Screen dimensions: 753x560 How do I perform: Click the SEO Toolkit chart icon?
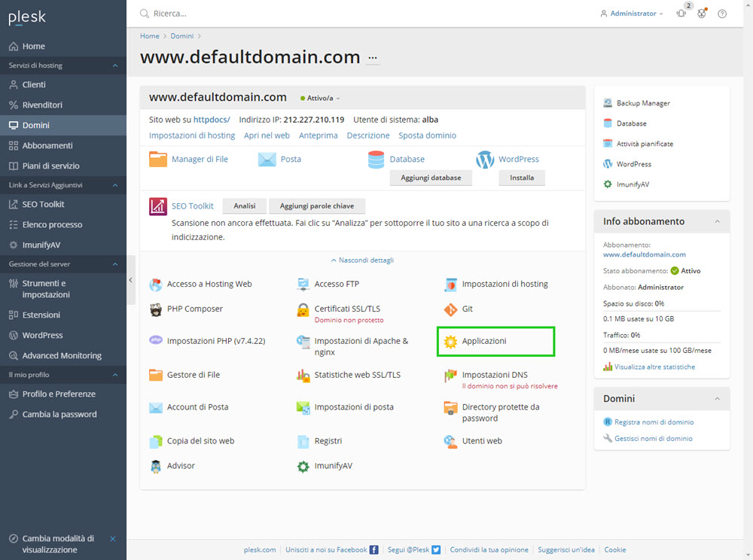(x=158, y=206)
